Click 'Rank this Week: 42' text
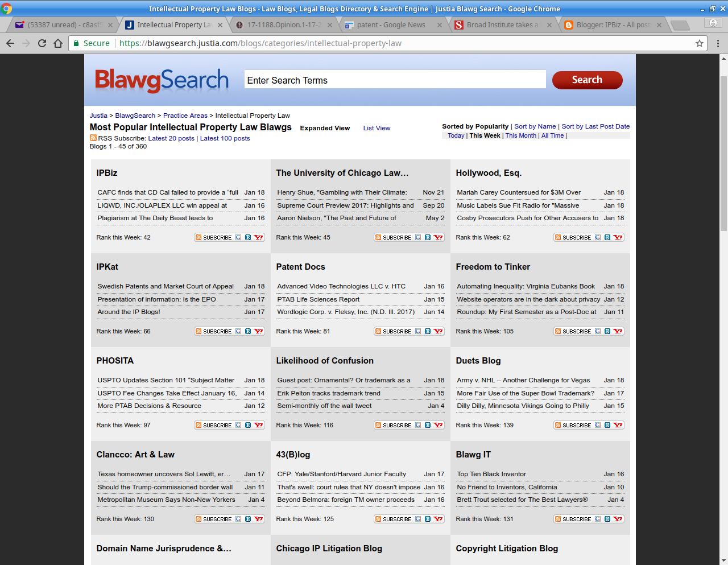Viewport: 728px width, 565px height. pos(123,237)
